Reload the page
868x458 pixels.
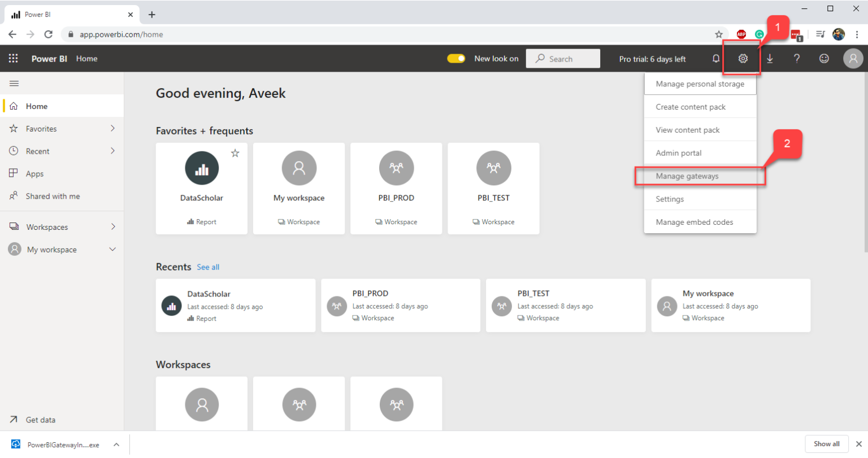[x=49, y=34]
